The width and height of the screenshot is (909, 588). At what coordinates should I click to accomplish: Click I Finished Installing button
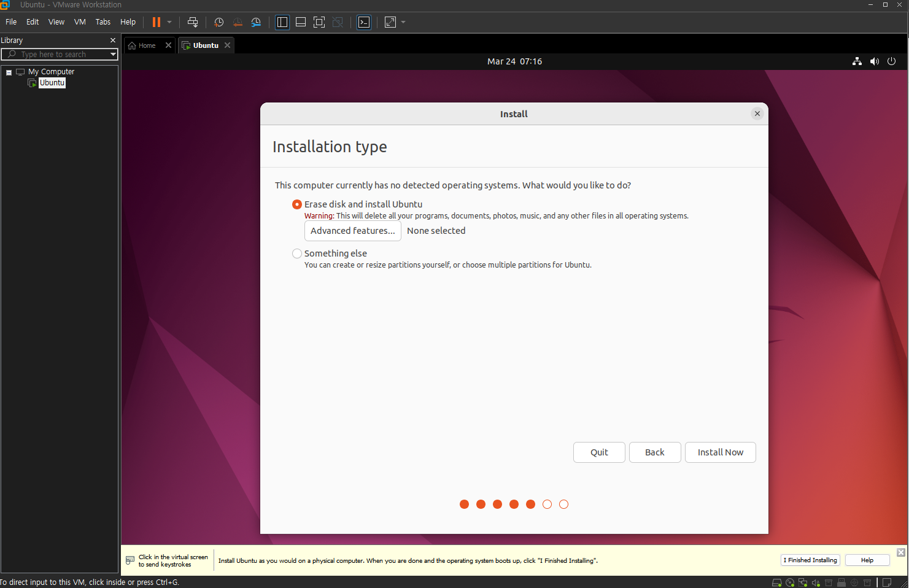(810, 560)
